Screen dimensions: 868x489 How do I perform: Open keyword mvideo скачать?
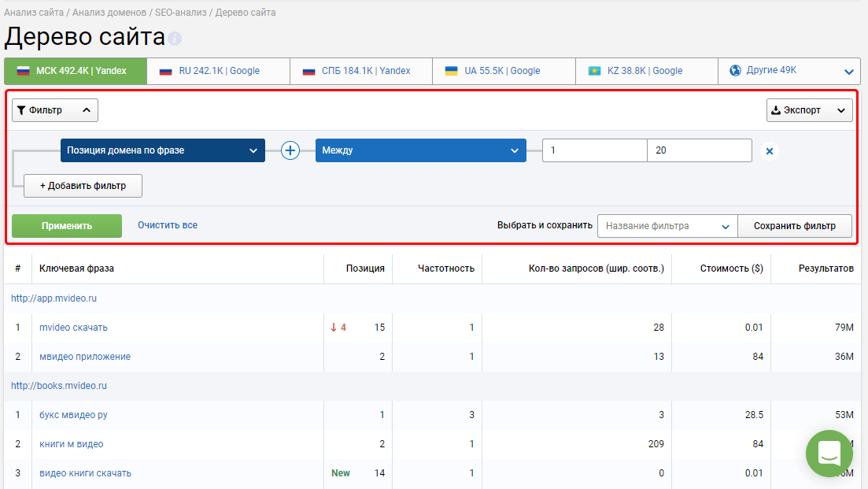(74, 328)
